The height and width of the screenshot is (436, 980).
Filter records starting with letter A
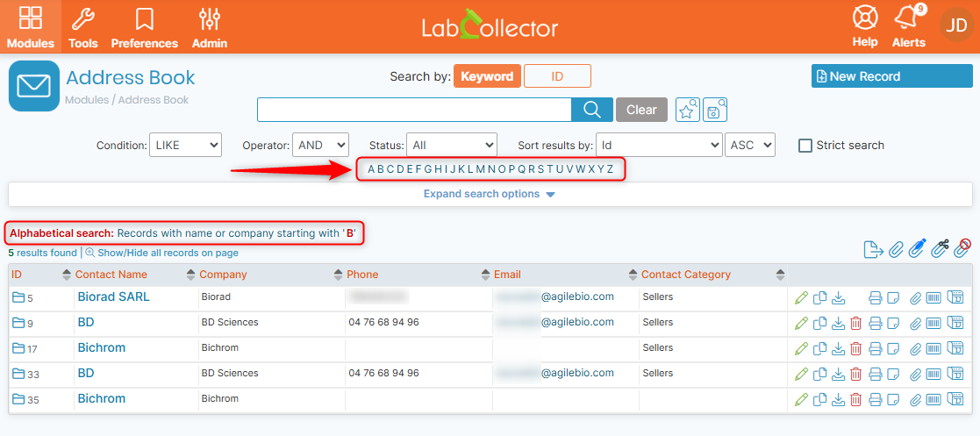pyautogui.click(x=371, y=168)
